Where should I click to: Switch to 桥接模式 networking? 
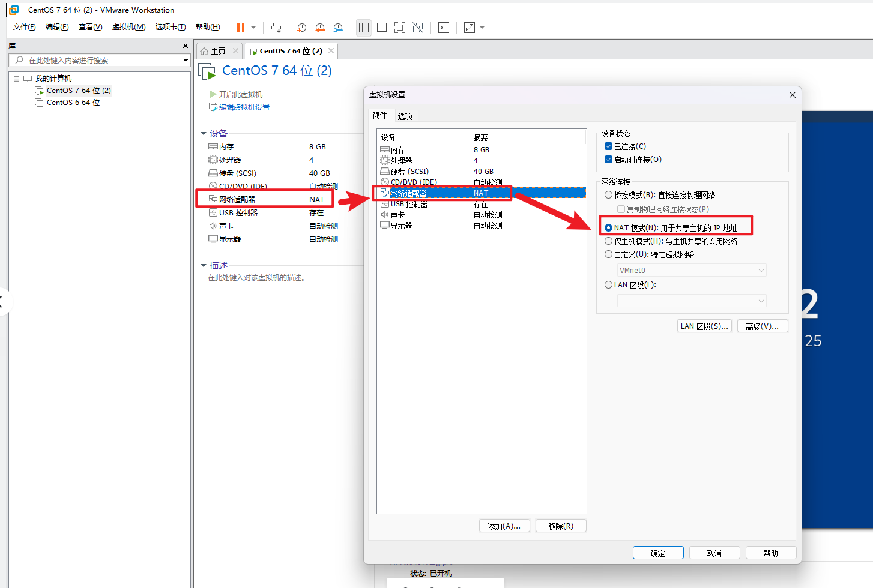(608, 194)
